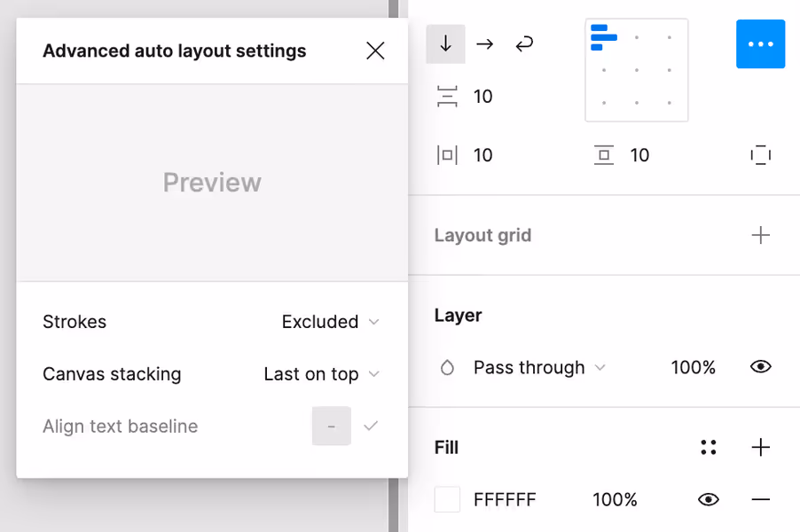Select wrap layout direction icon
Image resolution: width=800 pixels, height=532 pixels.
click(524, 43)
